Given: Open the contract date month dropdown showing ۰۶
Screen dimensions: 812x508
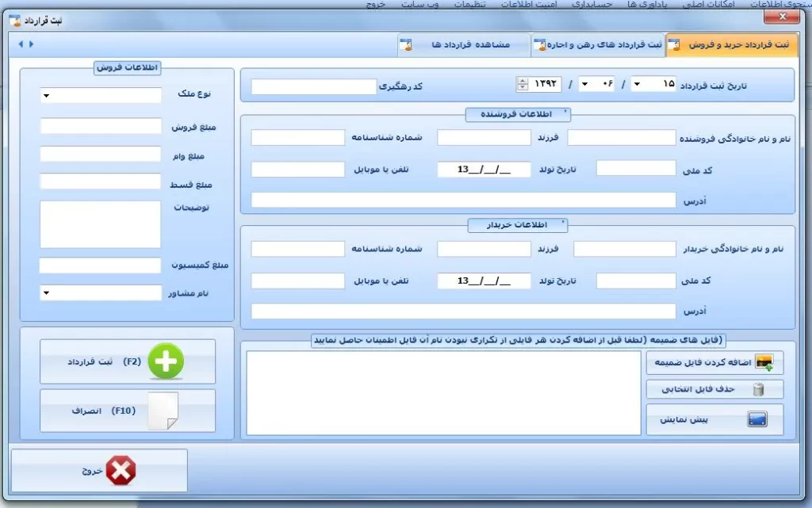Looking at the screenshot, I should pos(585,84).
